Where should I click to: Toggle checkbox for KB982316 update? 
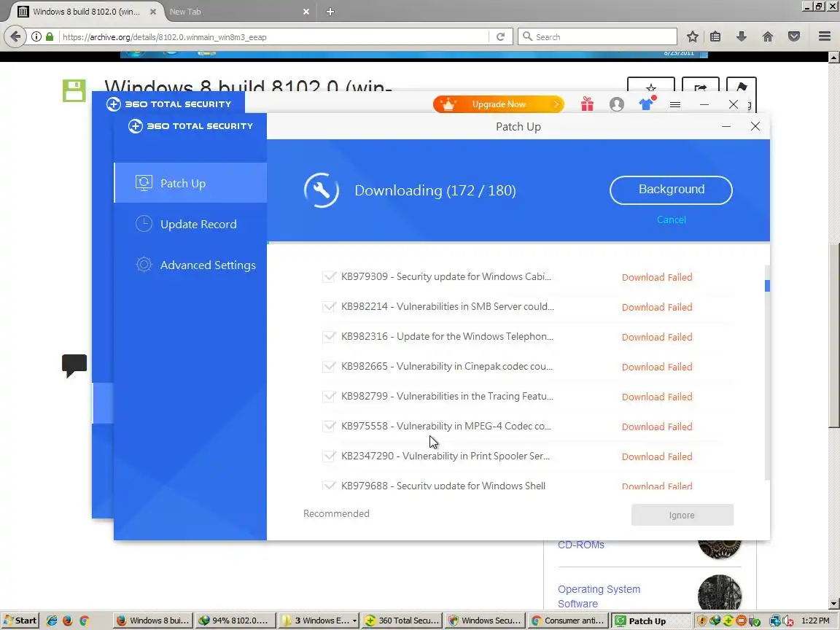coord(329,336)
